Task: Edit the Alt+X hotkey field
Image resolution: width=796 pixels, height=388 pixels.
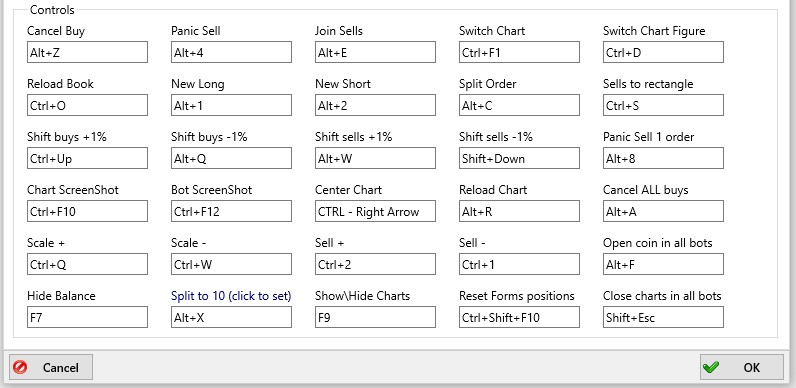Action: pyautogui.click(x=231, y=317)
